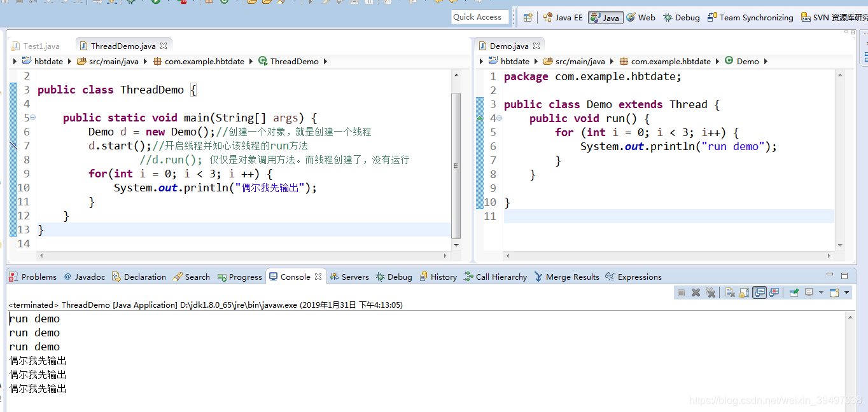Open the Problems view tab
The width and height of the screenshot is (868, 412).
tap(33, 277)
